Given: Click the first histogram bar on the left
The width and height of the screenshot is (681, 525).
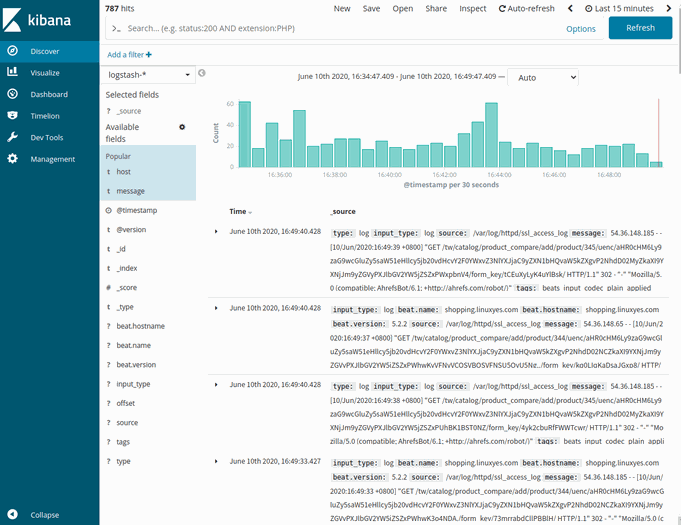Looking at the screenshot, I should [x=245, y=134].
